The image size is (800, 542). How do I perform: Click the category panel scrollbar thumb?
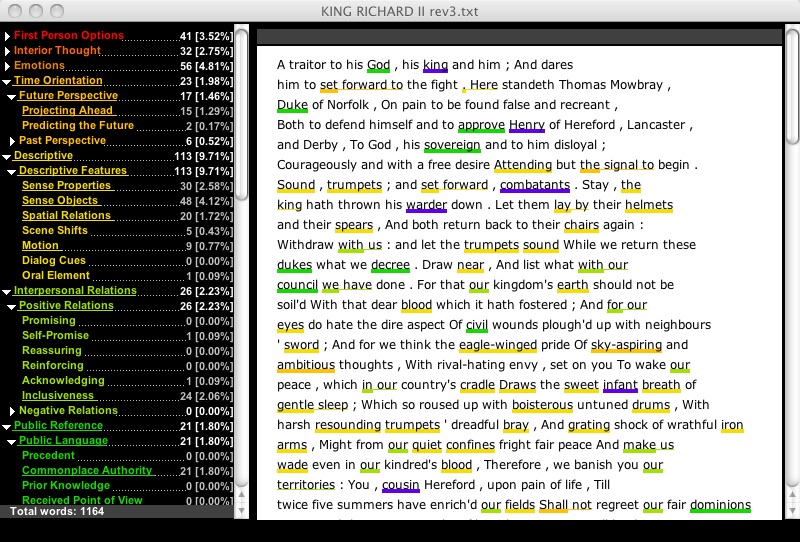tap(242, 115)
